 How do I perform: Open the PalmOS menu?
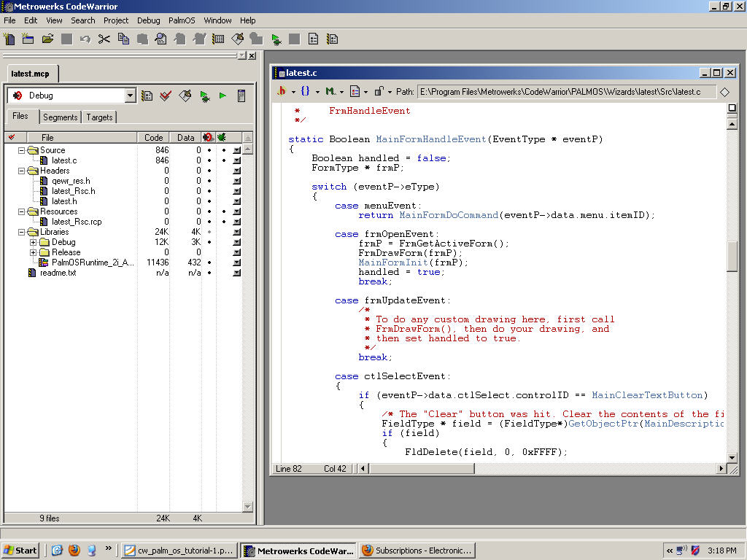point(182,20)
